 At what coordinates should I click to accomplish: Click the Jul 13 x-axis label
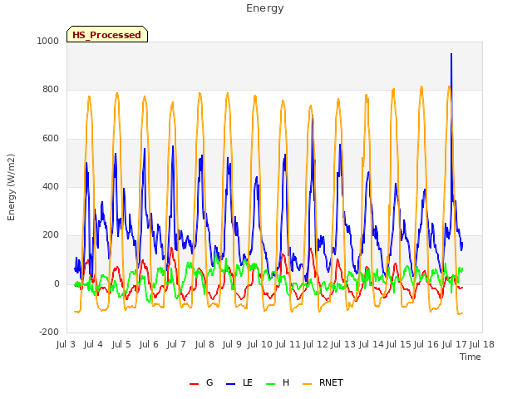click(x=343, y=344)
